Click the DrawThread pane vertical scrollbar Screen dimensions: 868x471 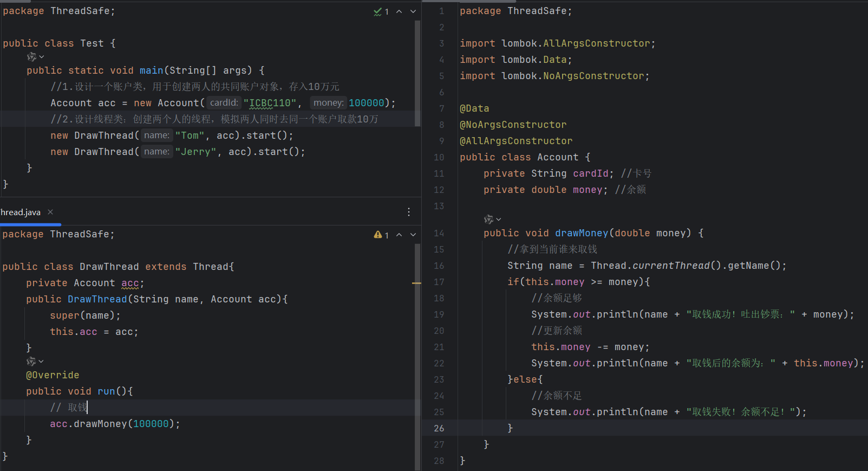417,357
